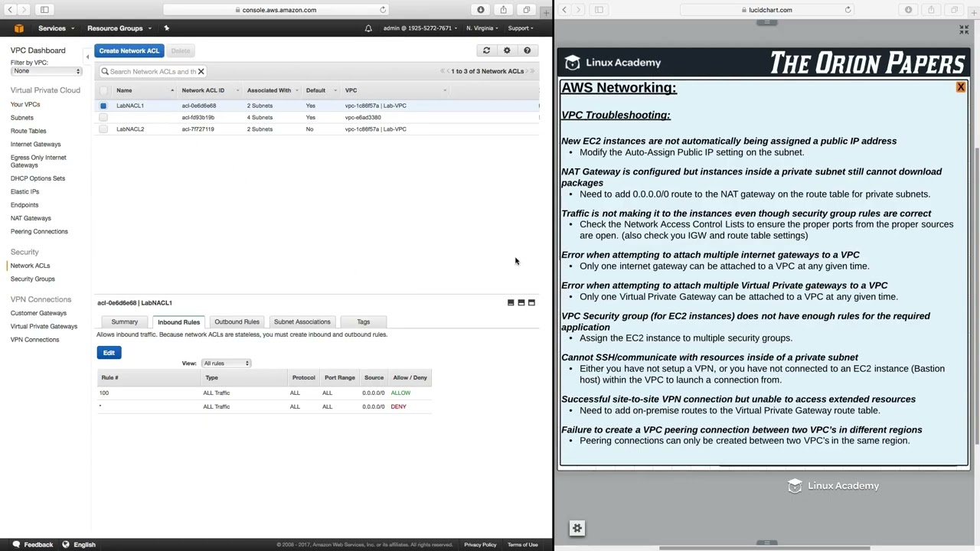Maximize the details pane layout icon
The width and height of the screenshot is (980, 551).
tap(532, 303)
